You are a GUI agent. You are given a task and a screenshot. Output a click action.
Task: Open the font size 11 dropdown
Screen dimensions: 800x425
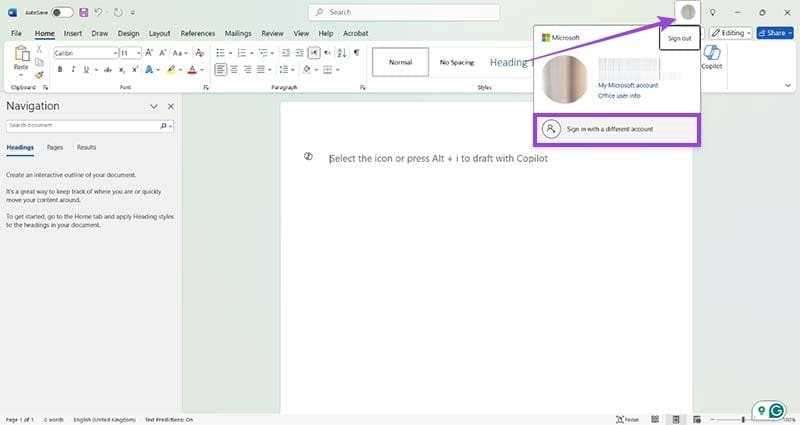139,53
